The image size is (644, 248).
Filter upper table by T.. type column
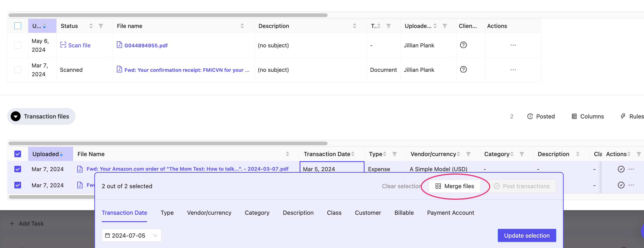coord(388,26)
